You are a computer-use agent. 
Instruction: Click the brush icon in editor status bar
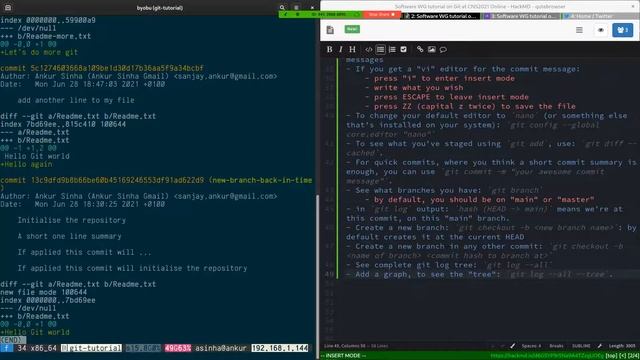tap(513, 346)
